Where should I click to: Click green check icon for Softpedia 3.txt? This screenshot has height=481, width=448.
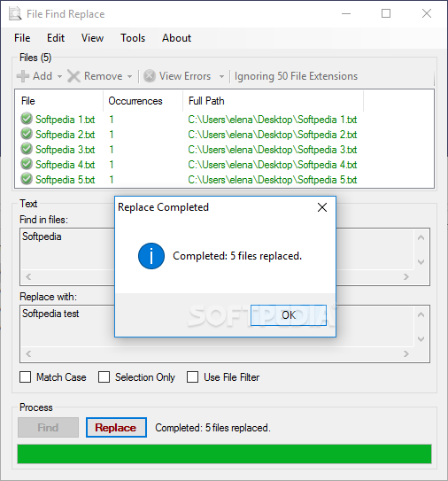pyautogui.click(x=27, y=149)
